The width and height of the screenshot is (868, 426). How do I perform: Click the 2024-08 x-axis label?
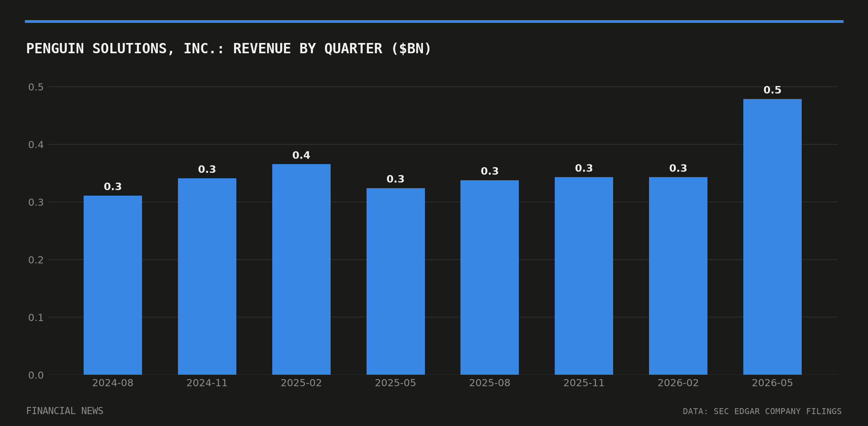(x=113, y=383)
